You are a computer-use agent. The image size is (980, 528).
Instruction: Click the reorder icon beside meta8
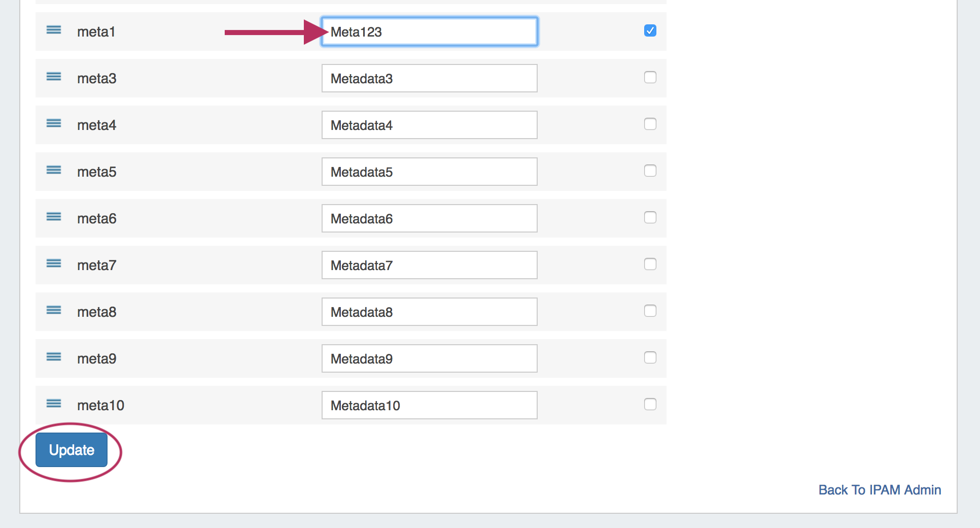[x=54, y=310]
